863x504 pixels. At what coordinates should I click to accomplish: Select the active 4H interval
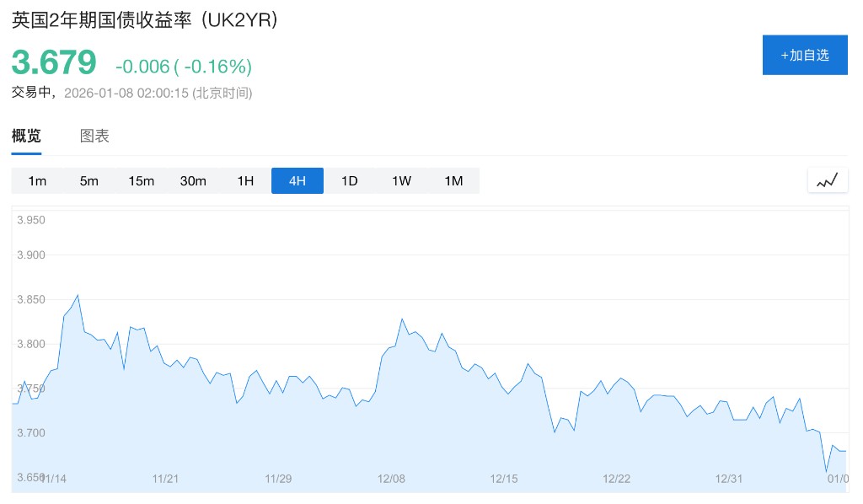click(297, 181)
